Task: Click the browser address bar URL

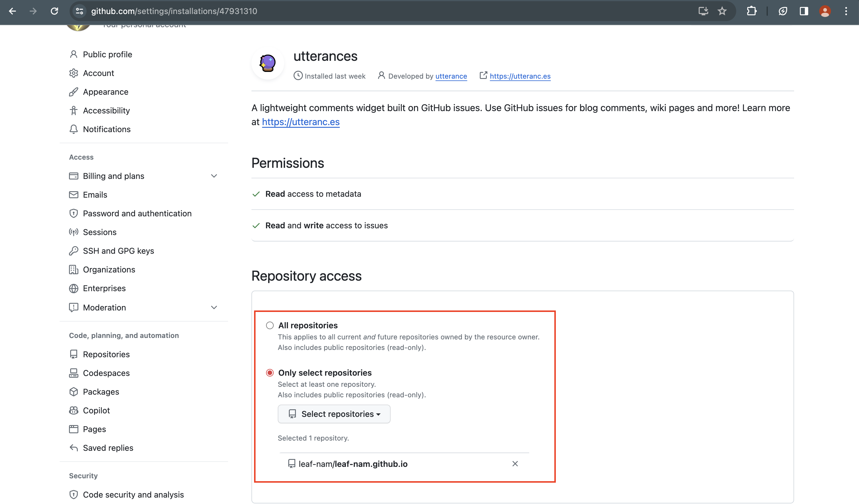Action: coord(174,11)
